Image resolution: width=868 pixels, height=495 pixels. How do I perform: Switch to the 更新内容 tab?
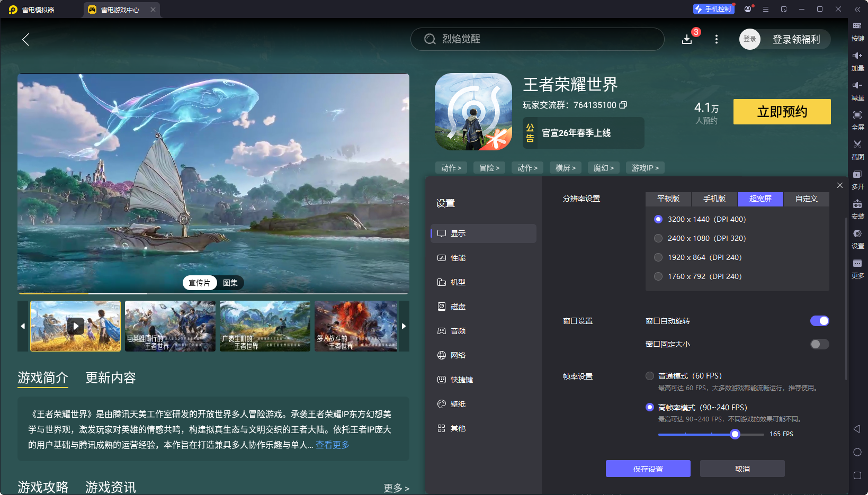(110, 378)
